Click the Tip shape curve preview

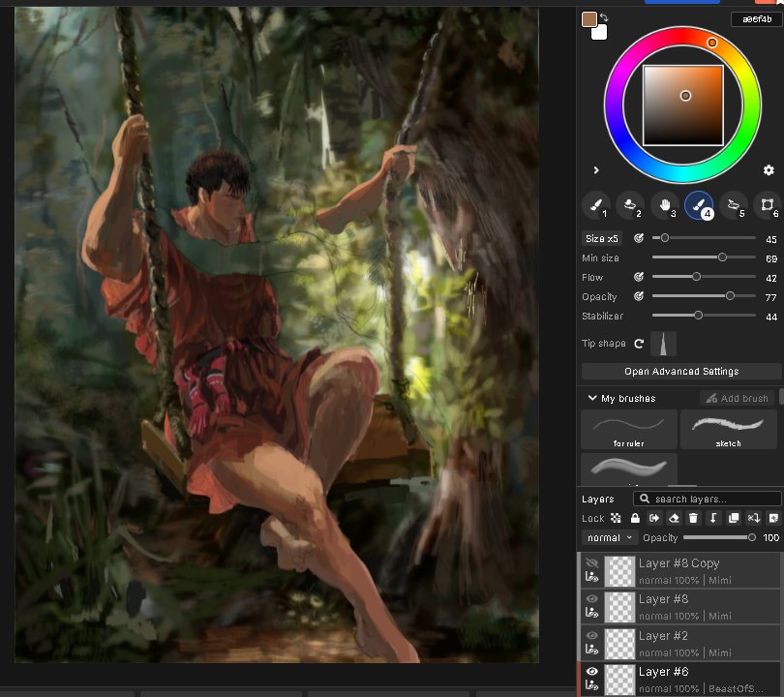(664, 344)
